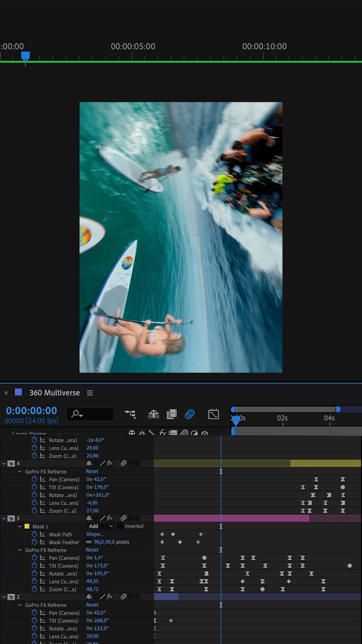The image size is (362, 644).
Task: Toggle Mask Path stopwatch on layer 3
Action: click(x=34, y=534)
